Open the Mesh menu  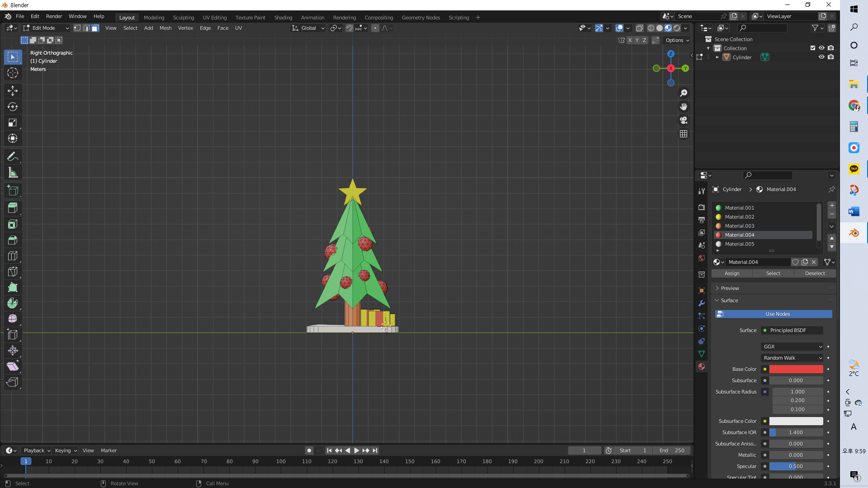[165, 28]
